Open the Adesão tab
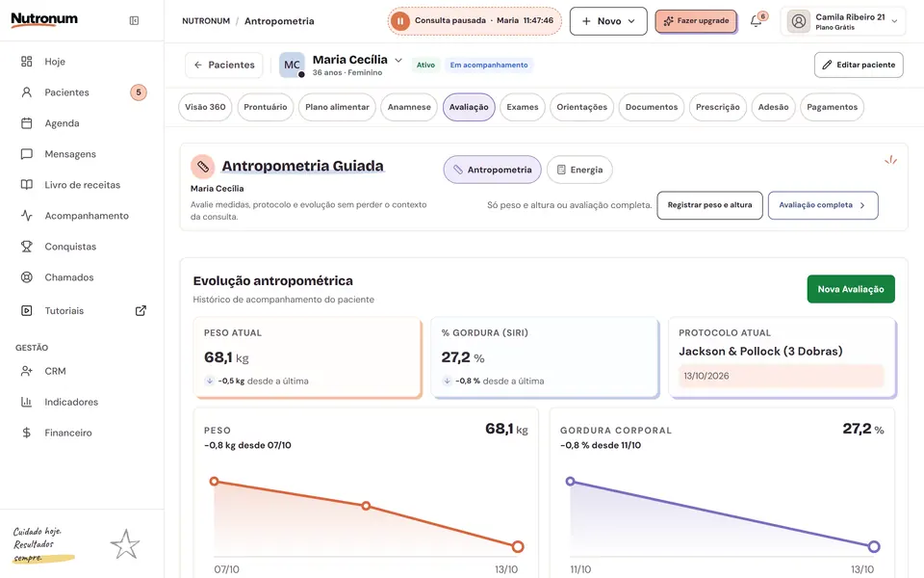The image size is (924, 578). pos(773,107)
